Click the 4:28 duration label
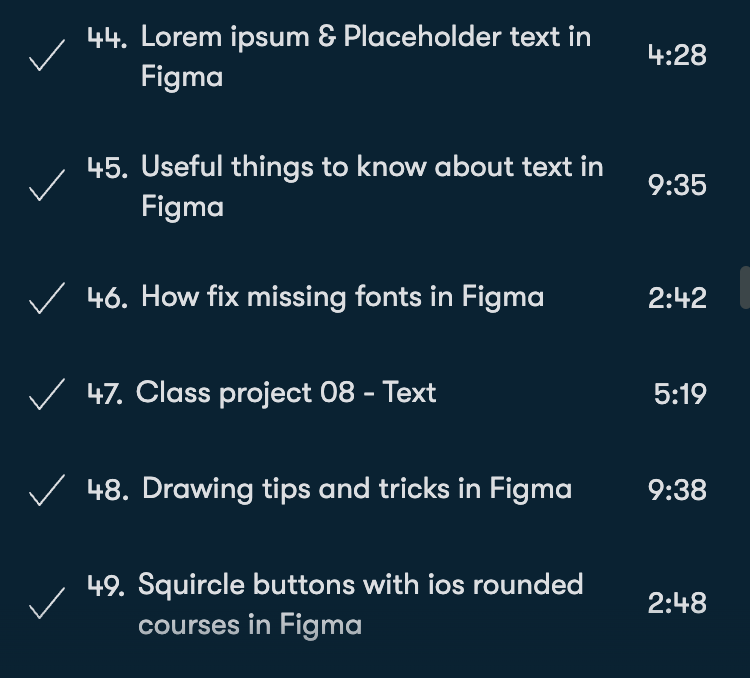Viewport: 750px width, 678px height. (x=677, y=56)
